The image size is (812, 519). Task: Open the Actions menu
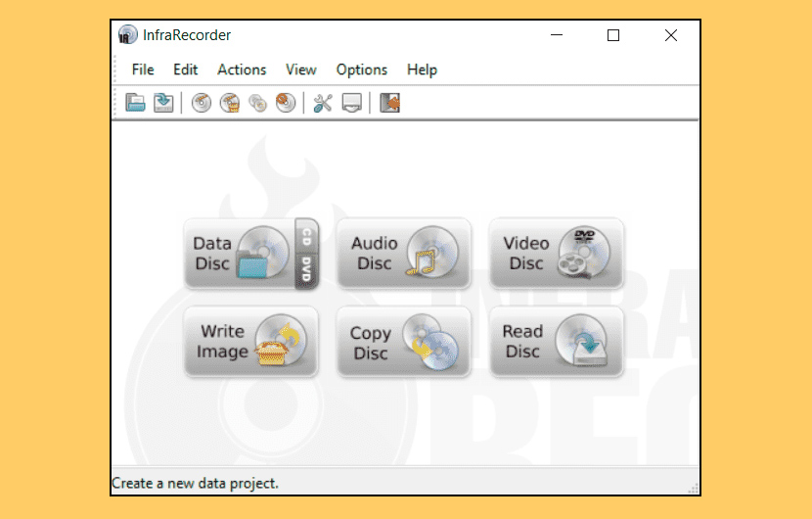pos(242,70)
